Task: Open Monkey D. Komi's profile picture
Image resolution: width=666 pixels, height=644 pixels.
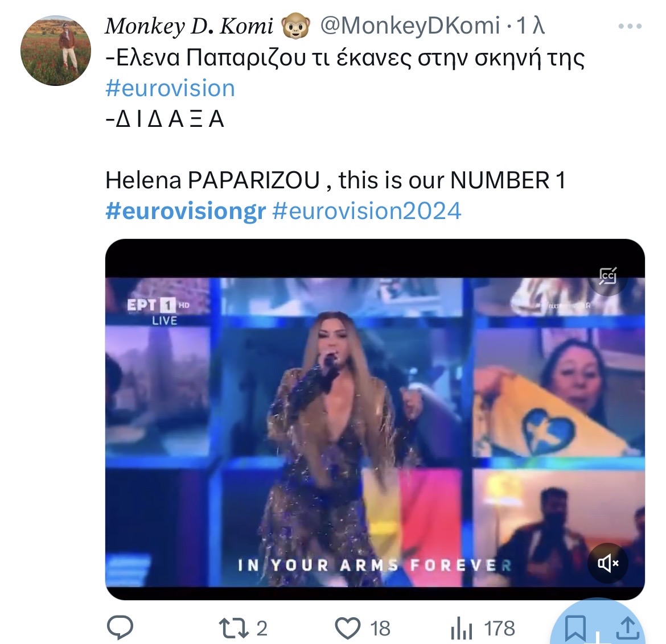Action: click(x=56, y=51)
